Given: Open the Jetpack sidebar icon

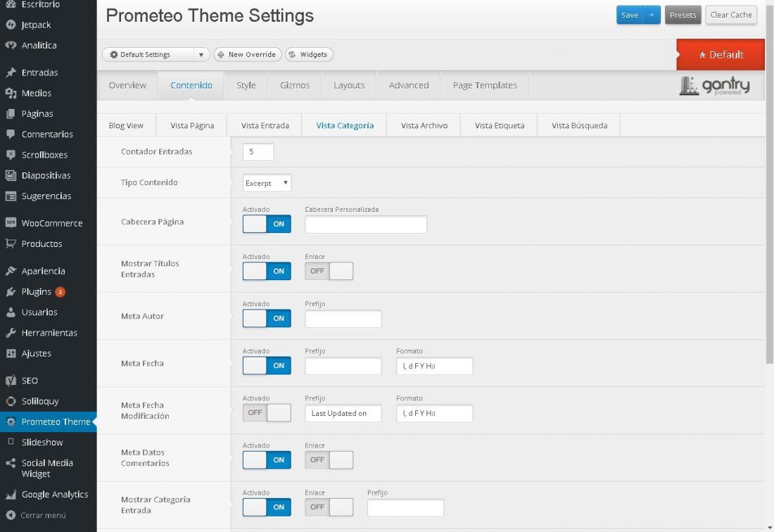Looking at the screenshot, I should [x=11, y=25].
